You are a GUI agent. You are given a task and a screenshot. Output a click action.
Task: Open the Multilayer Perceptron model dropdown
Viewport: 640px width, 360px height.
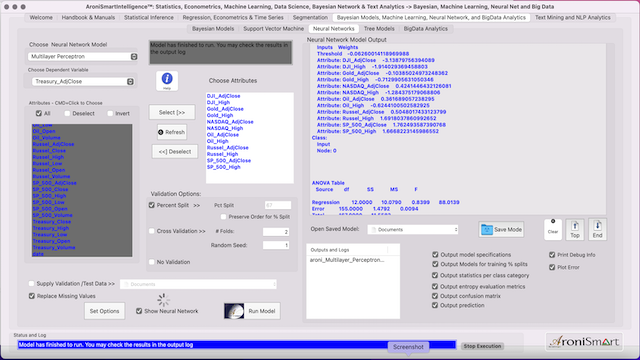pyautogui.click(x=83, y=56)
